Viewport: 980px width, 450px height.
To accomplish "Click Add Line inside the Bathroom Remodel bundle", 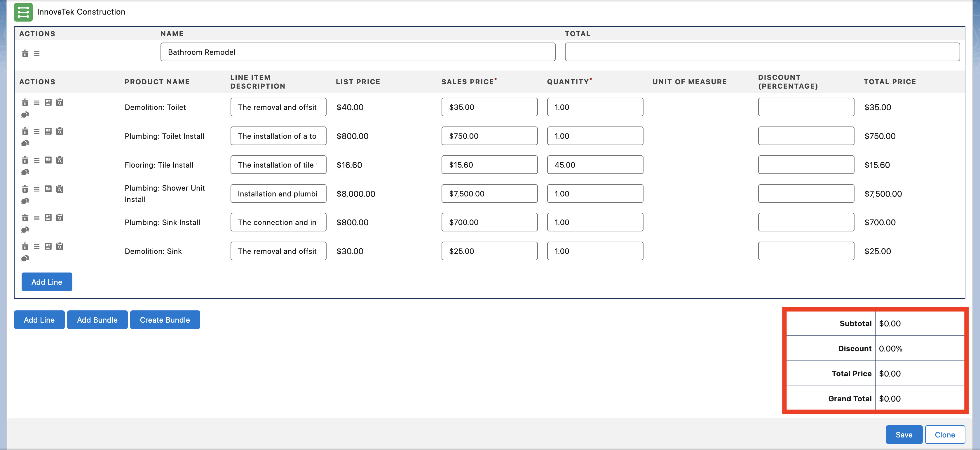I will pyautogui.click(x=47, y=282).
